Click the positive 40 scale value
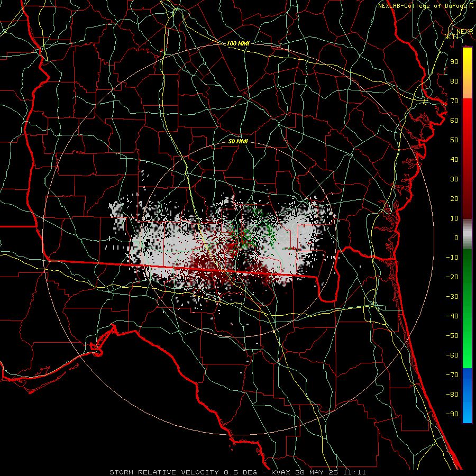476x476 pixels. click(x=454, y=160)
